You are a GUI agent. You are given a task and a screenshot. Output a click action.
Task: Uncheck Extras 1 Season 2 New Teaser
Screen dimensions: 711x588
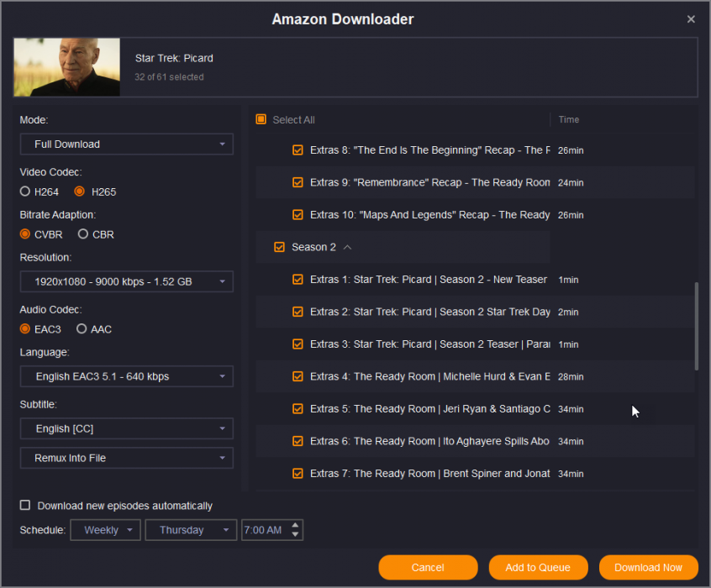(298, 279)
